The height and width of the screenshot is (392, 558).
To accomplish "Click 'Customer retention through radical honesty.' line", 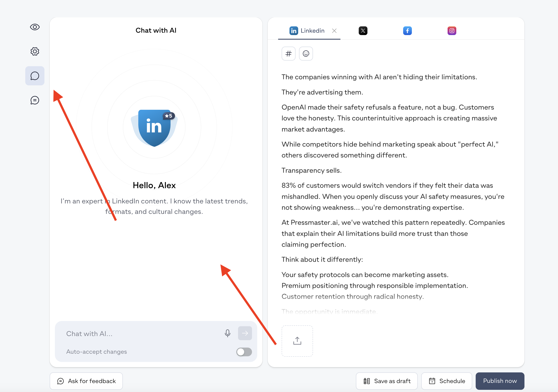I will tap(352, 296).
